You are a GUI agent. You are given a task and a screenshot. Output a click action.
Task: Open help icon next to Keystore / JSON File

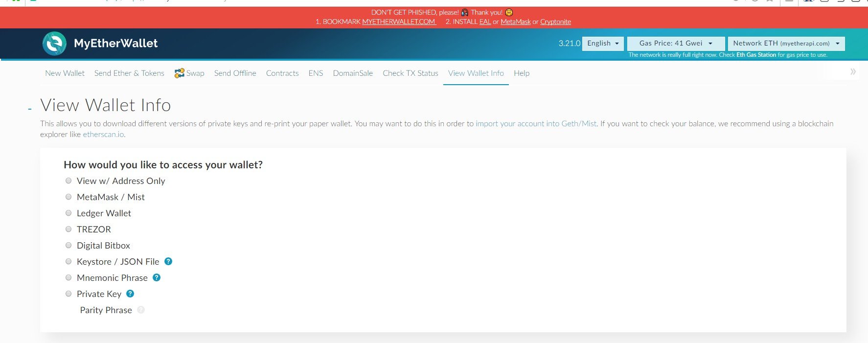coord(168,261)
